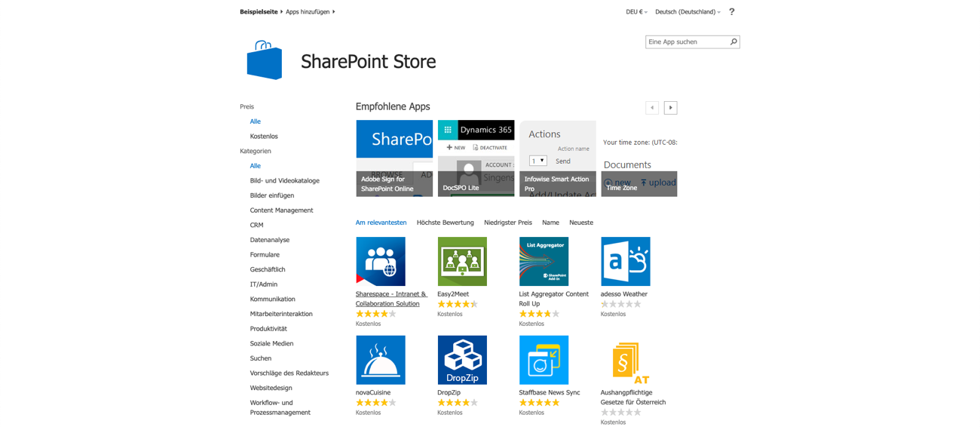The height and width of the screenshot is (427, 980).
Task: Filter by Produktivität category
Action: tap(268, 329)
